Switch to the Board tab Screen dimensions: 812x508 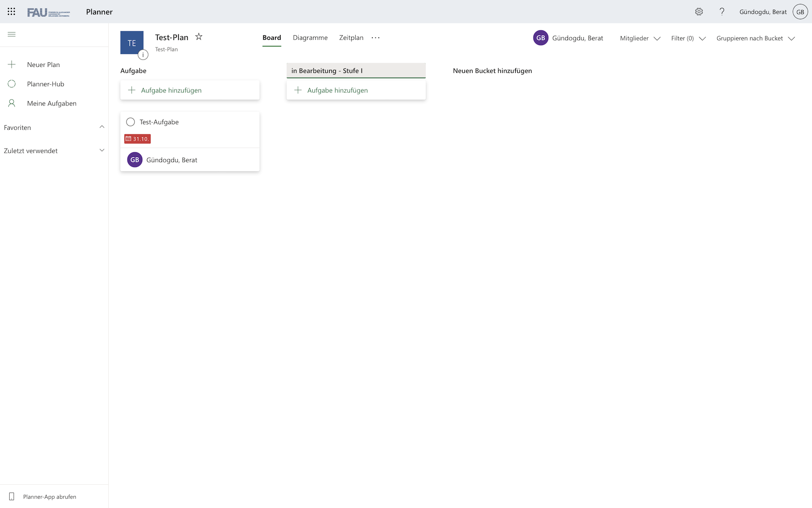pyautogui.click(x=272, y=38)
